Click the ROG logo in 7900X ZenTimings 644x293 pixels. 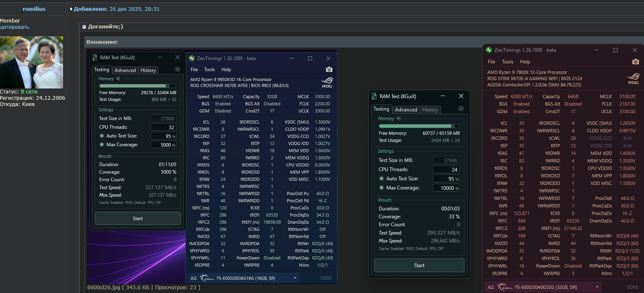tap(634, 78)
